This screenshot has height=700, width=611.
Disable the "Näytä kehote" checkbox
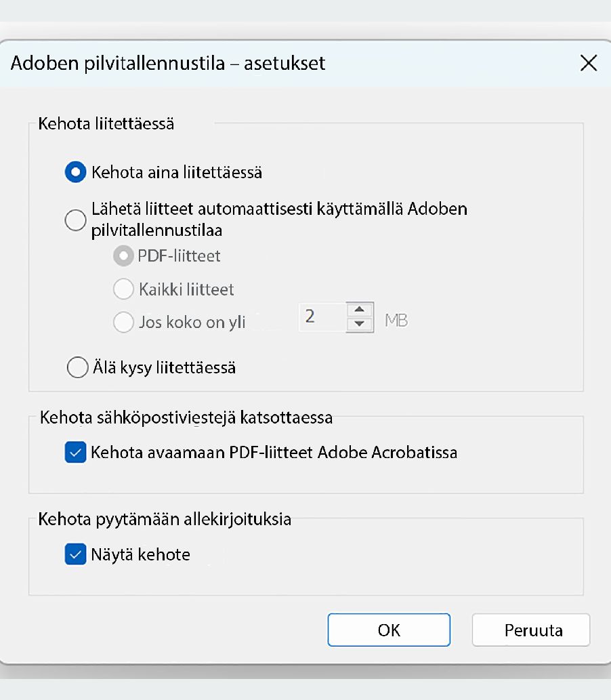coord(75,554)
